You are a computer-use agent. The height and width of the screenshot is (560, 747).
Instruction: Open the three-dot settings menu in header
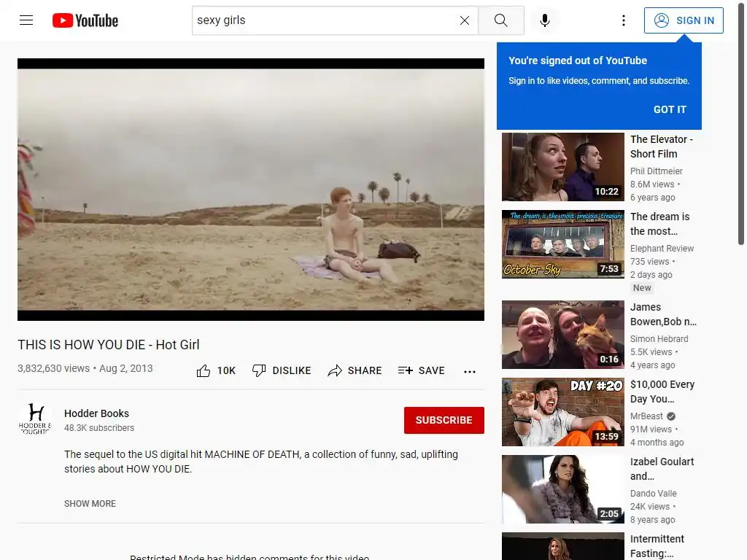click(x=623, y=20)
